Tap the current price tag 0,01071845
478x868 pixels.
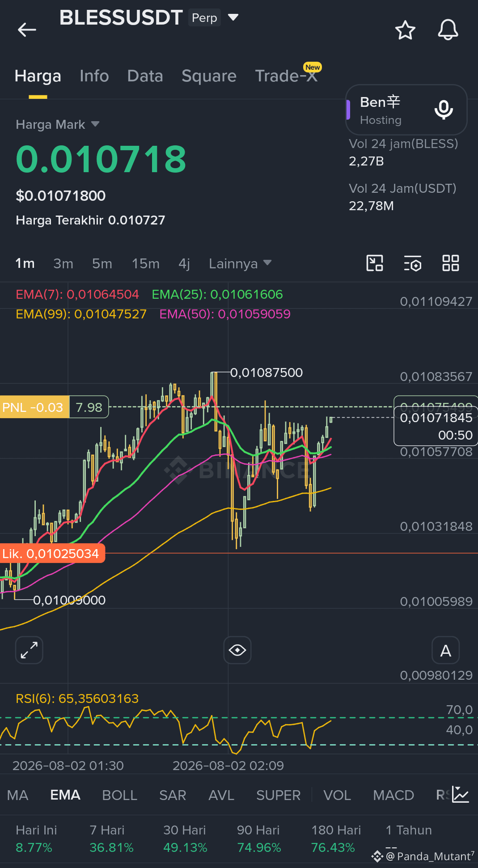(x=436, y=426)
